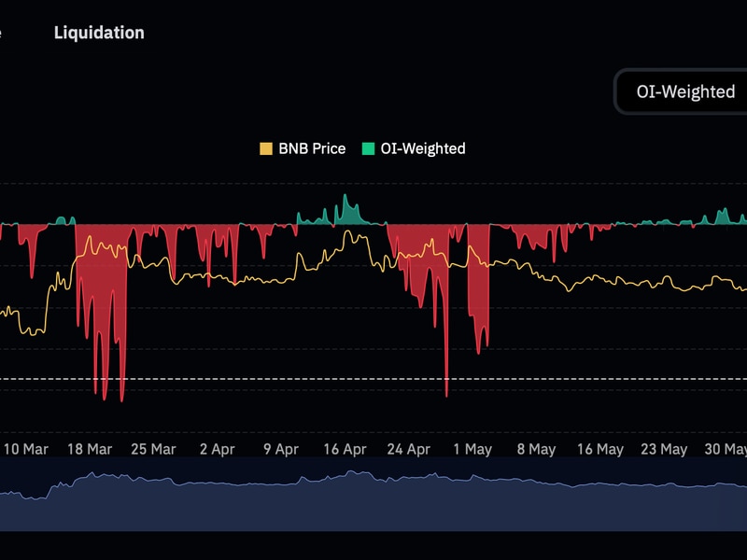Select the 1 May date label

coord(472,449)
